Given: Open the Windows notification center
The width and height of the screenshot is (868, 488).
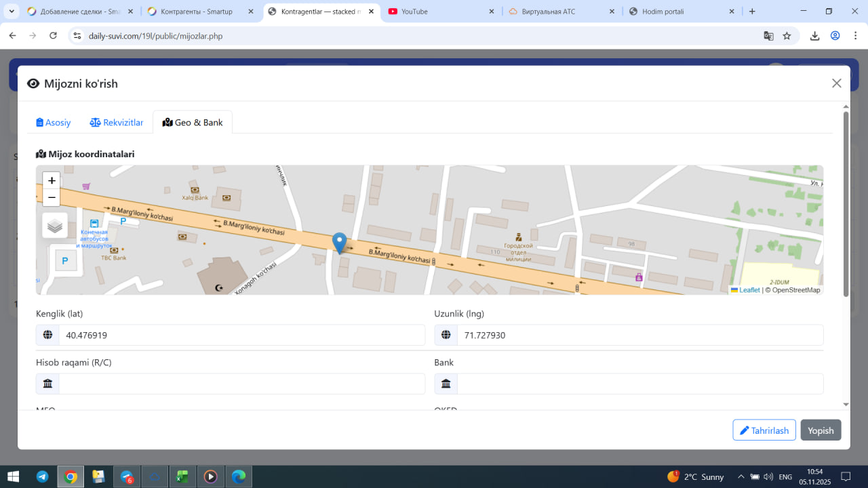Looking at the screenshot, I should point(846,476).
